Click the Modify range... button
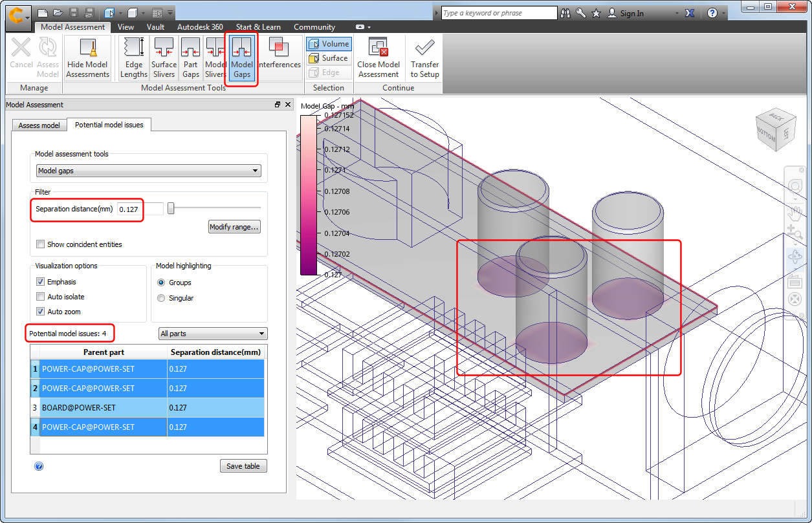Viewport: 812px width, 523px height. (x=234, y=227)
